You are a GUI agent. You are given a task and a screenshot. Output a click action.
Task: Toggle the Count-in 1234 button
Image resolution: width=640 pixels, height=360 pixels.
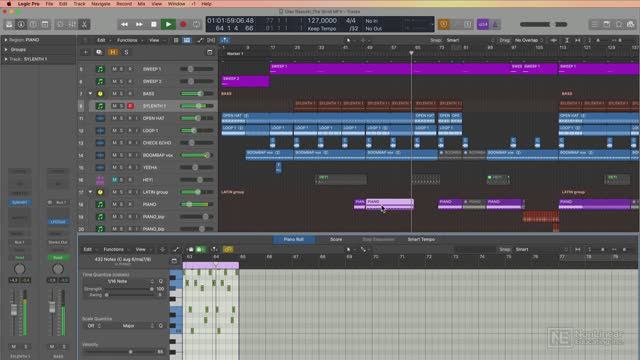pyautogui.click(x=483, y=24)
